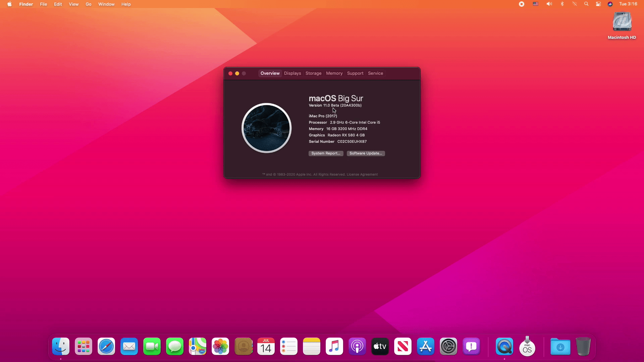Open the Displays tab
644x362 pixels.
pyautogui.click(x=292, y=73)
